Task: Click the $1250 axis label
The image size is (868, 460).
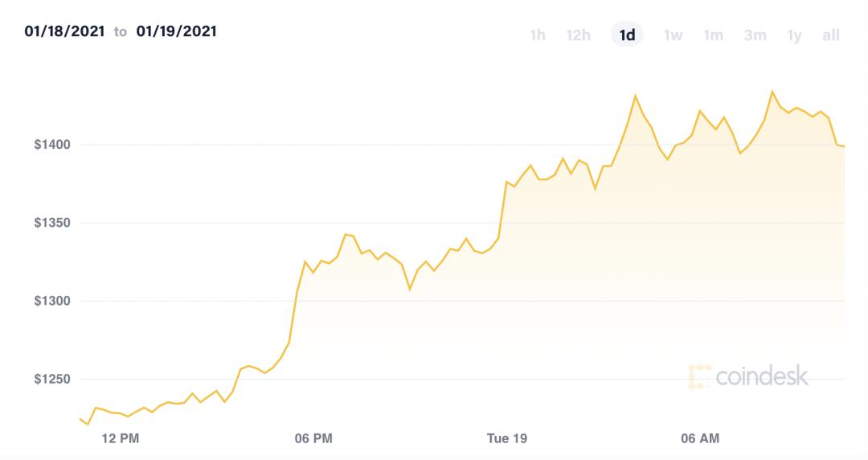Action: (52, 379)
